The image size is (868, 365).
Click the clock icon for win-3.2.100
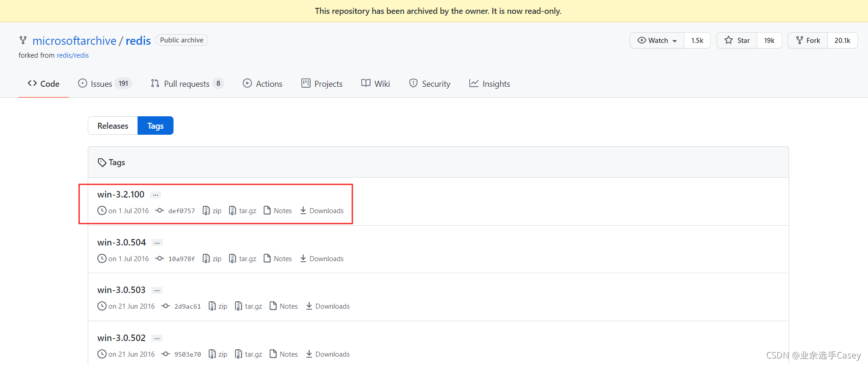coord(102,210)
